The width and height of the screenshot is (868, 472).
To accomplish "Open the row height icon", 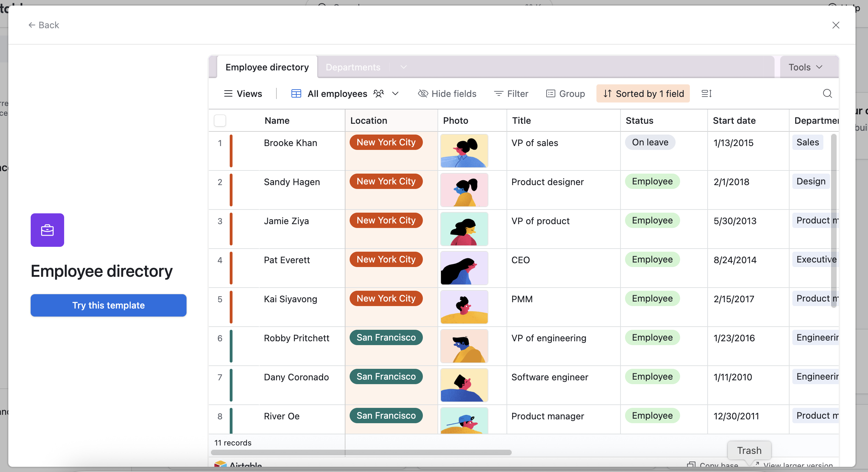I will click(x=706, y=93).
